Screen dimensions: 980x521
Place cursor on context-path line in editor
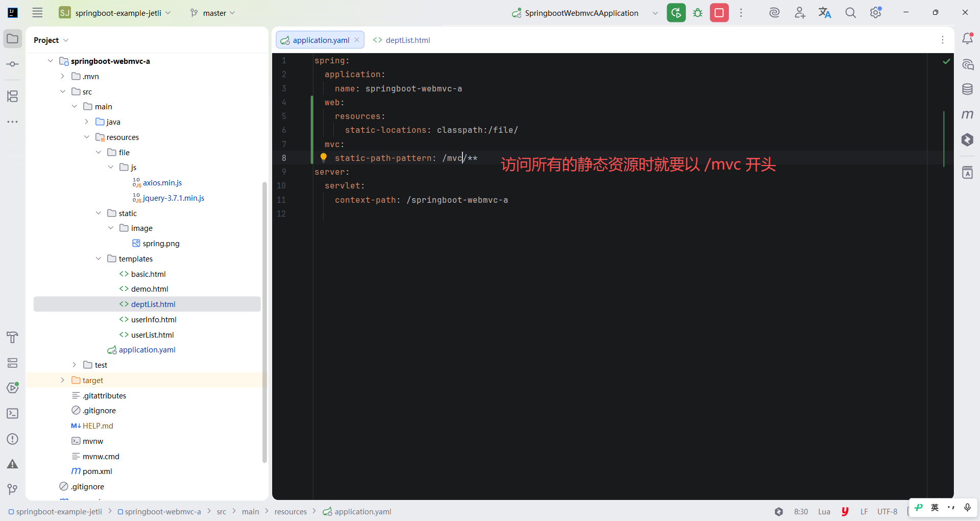[421, 200]
